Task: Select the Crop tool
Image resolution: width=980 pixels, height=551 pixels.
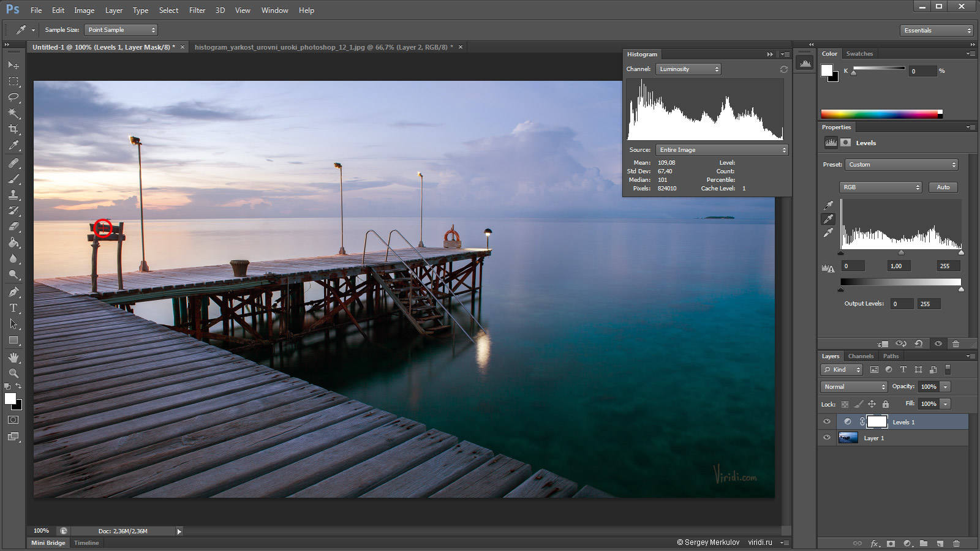Action: click(x=13, y=129)
